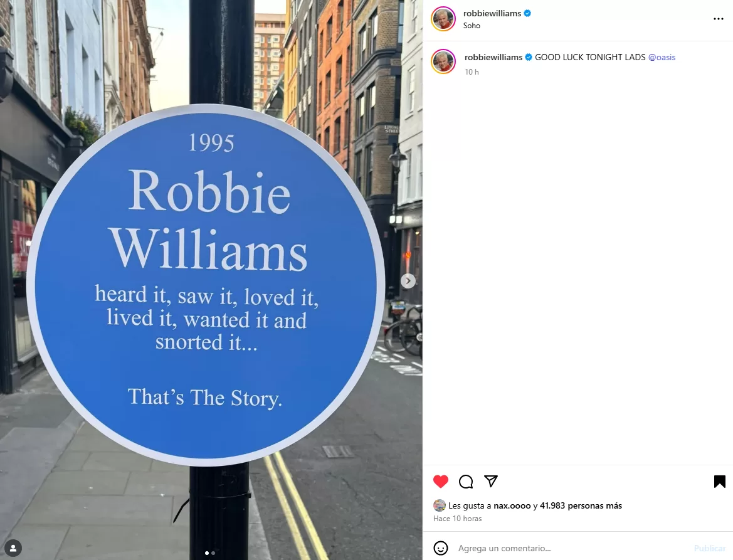Open the three-dot more options menu
733x560 pixels.
coord(719,19)
